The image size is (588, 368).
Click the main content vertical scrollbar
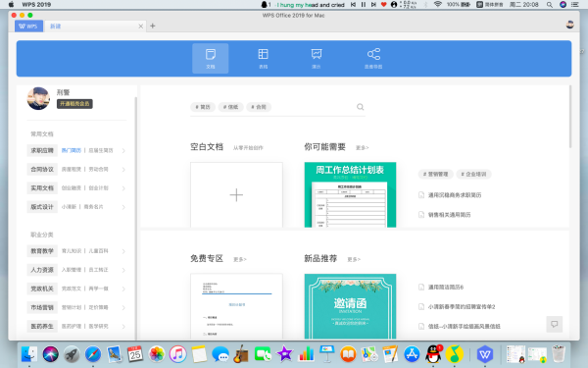pyautogui.click(x=570, y=117)
